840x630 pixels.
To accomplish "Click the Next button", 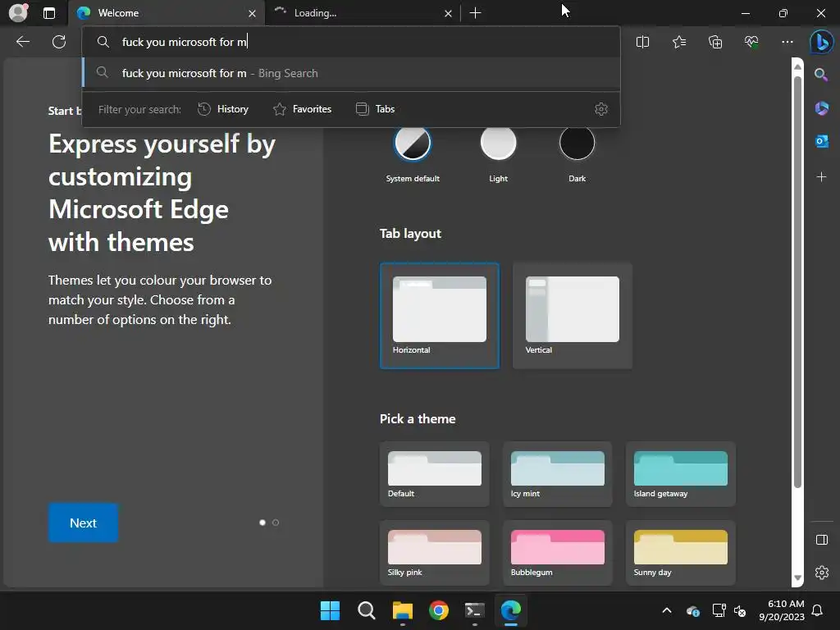I will point(83,523).
